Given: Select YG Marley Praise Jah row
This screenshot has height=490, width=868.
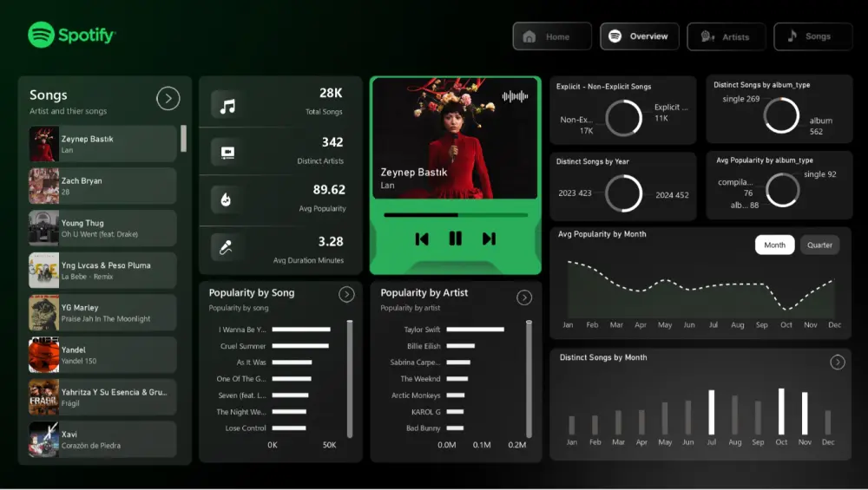Looking at the screenshot, I should tap(102, 312).
